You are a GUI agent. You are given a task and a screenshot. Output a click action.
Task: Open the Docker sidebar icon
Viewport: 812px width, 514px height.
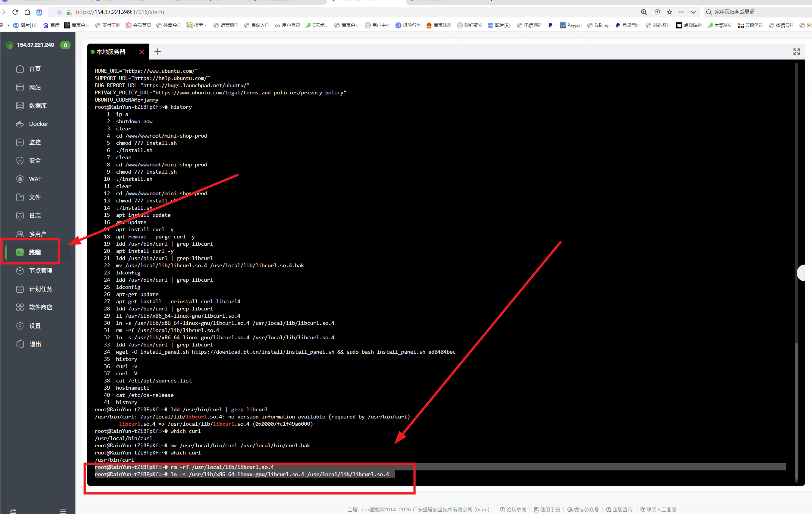20,124
